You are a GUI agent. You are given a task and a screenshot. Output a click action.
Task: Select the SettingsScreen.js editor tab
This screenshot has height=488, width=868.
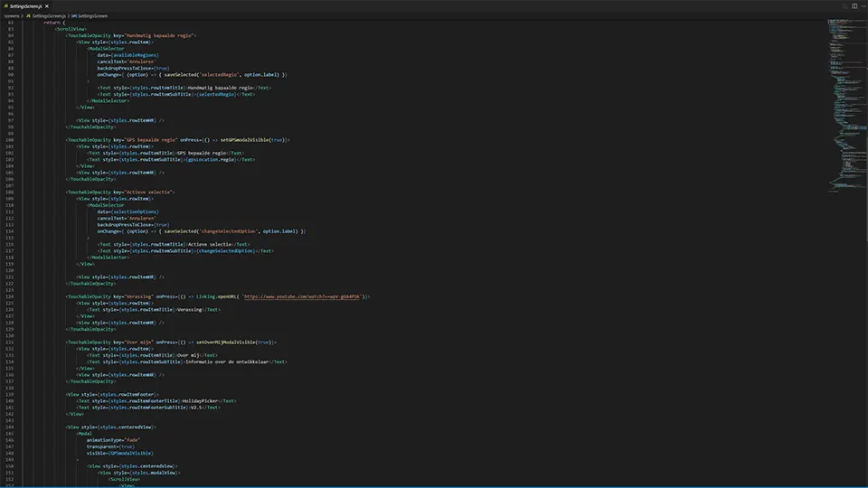[x=26, y=6]
